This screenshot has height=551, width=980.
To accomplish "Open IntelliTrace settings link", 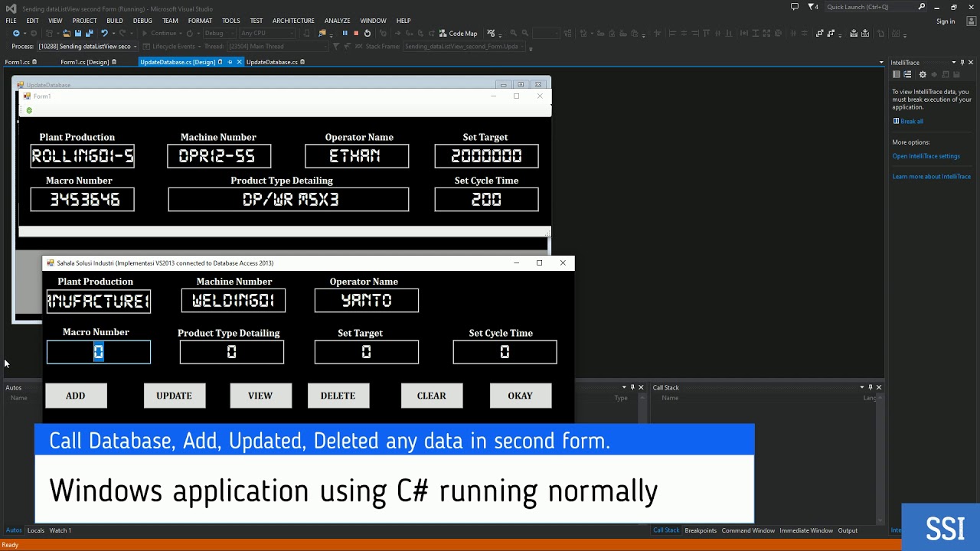I will pos(926,156).
